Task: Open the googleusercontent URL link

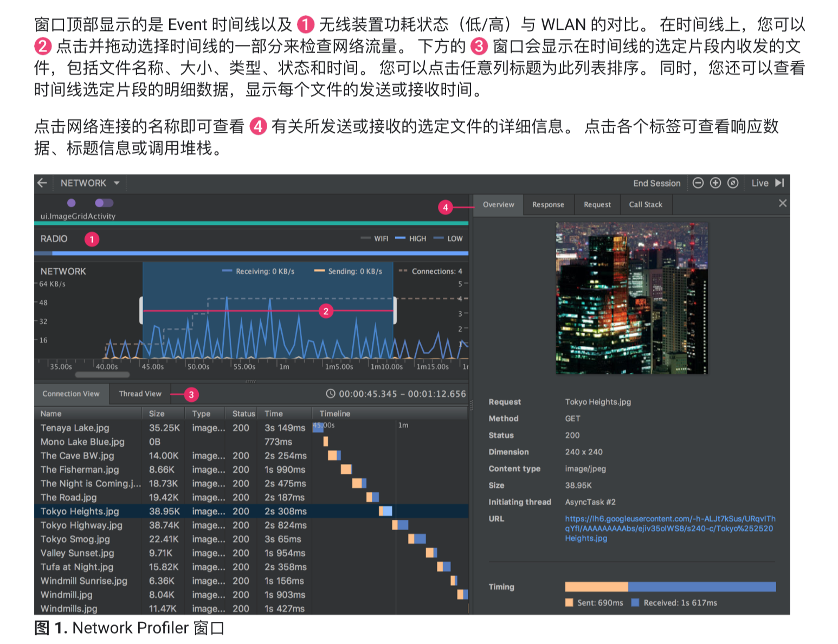Action: 670,529
